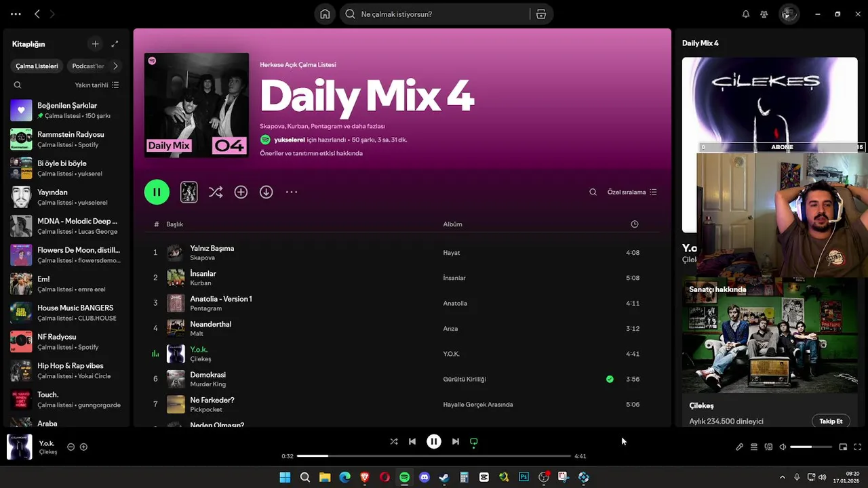Search inside the playlist tracks
Image resolution: width=868 pixels, height=488 pixels.
pos(593,192)
